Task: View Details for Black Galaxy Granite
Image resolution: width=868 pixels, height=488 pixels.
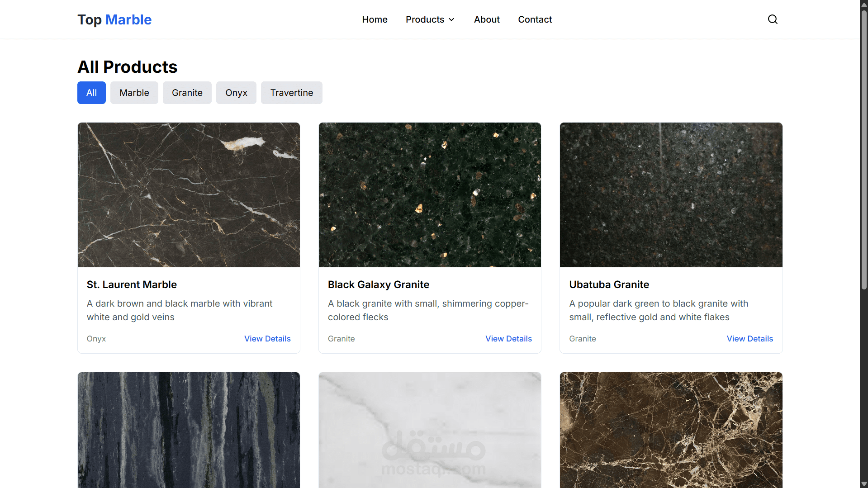Action: (x=508, y=339)
